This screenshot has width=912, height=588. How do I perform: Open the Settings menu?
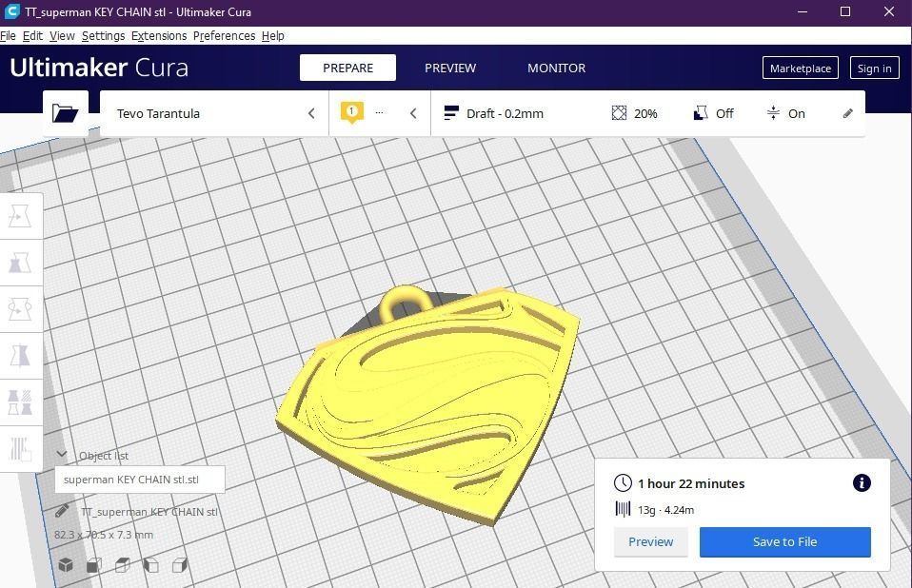click(x=103, y=36)
